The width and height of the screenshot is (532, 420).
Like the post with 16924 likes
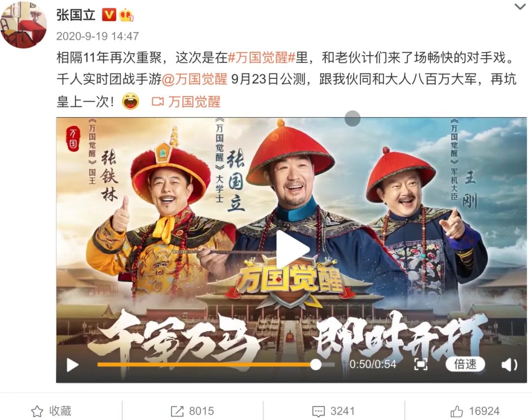point(475,411)
